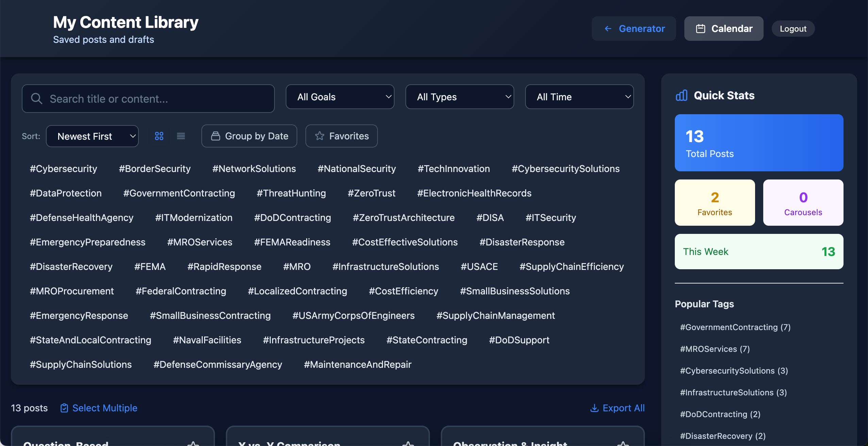
Task: Toggle the Favorites filter
Action: 341,136
